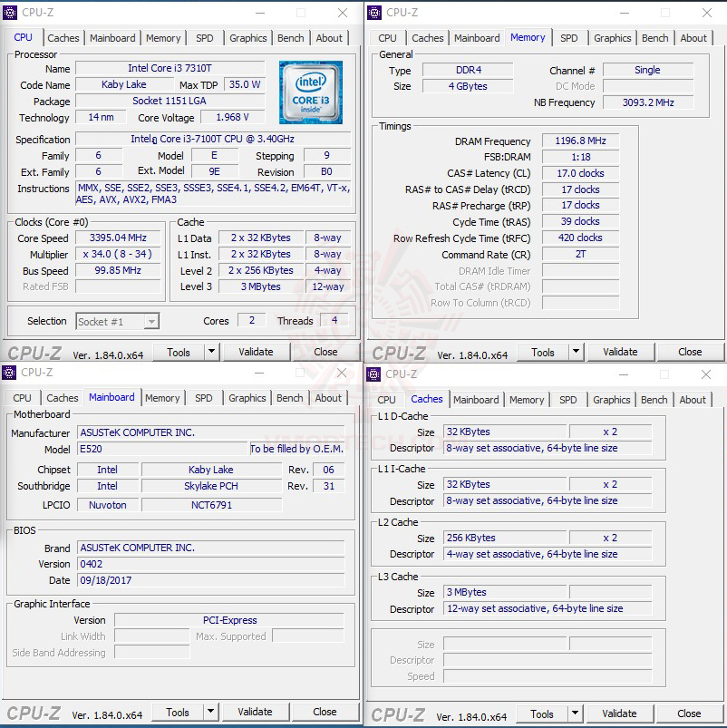Click Validate button in Mainboard window
Viewport: 727px width, 728px height.
pos(255,712)
